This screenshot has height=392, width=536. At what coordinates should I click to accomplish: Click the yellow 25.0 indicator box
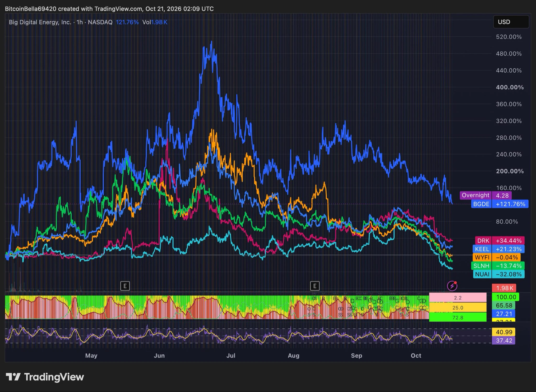(458, 308)
